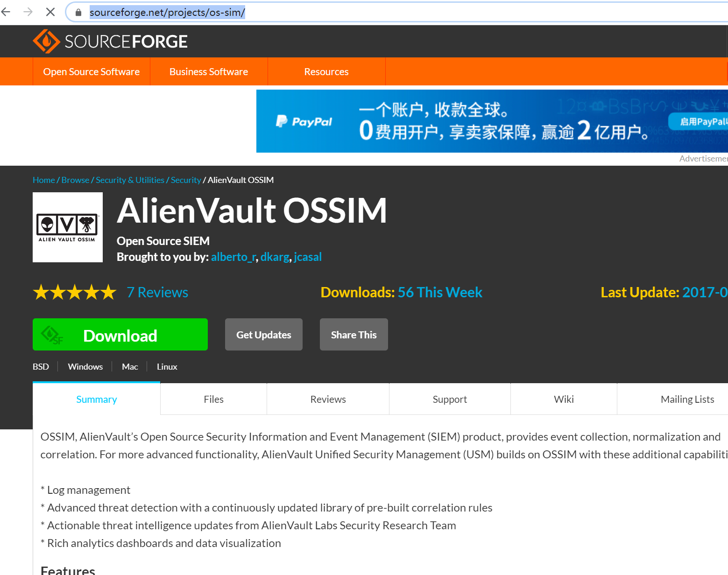Click the dkarg contributor link
Screen dimensions: 728x575
[275, 257]
